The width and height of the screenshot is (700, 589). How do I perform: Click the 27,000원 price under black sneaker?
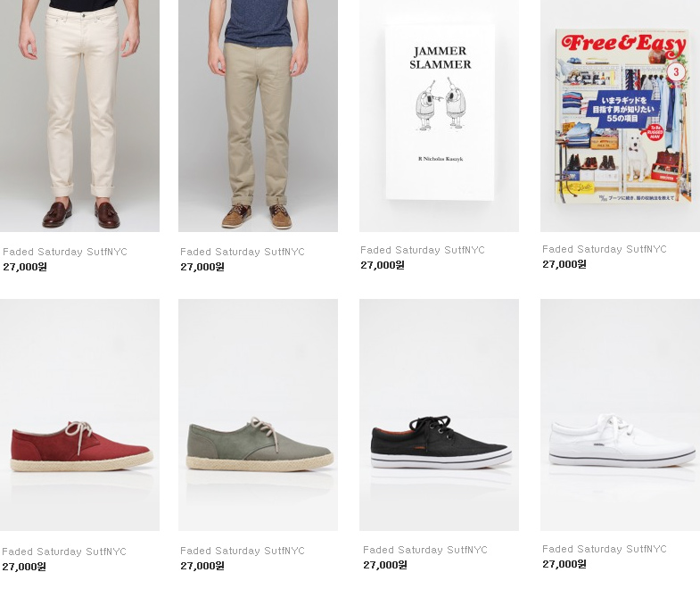385,565
